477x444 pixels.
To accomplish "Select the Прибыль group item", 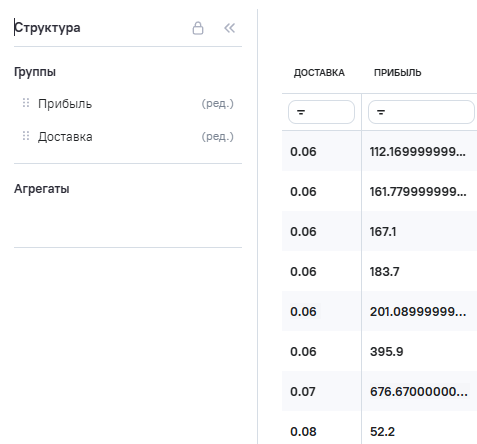I will click(65, 104).
